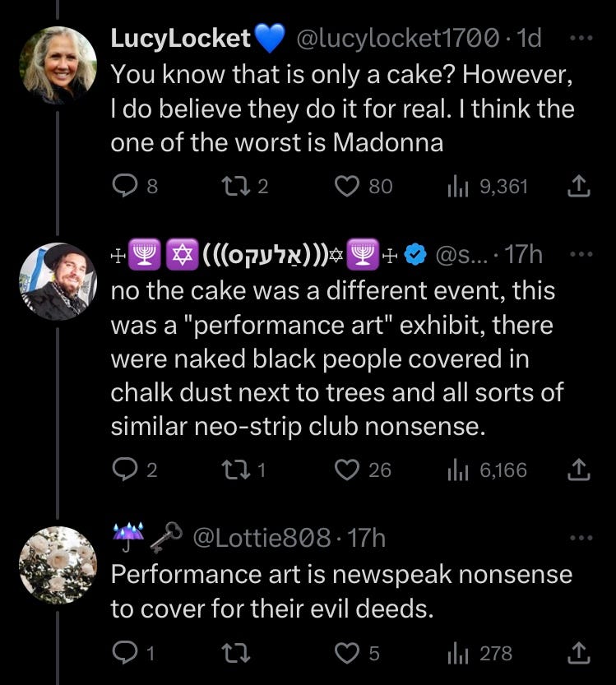Image resolution: width=616 pixels, height=685 pixels.
Task: Open more options on Lottie808's tweet
Action: (581, 538)
